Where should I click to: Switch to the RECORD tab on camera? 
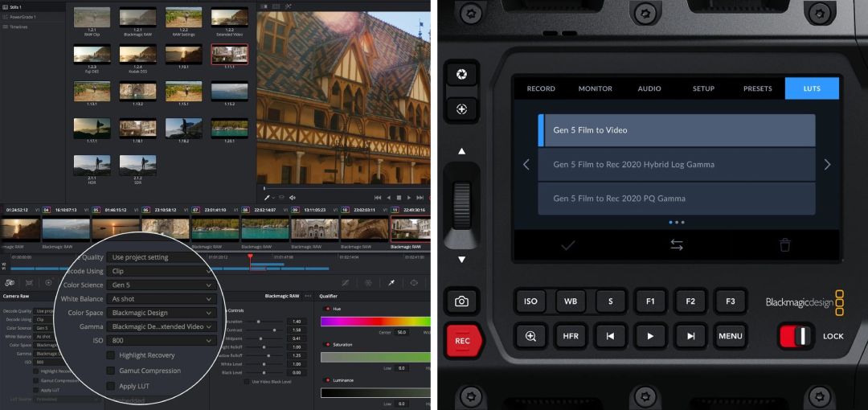(x=541, y=88)
